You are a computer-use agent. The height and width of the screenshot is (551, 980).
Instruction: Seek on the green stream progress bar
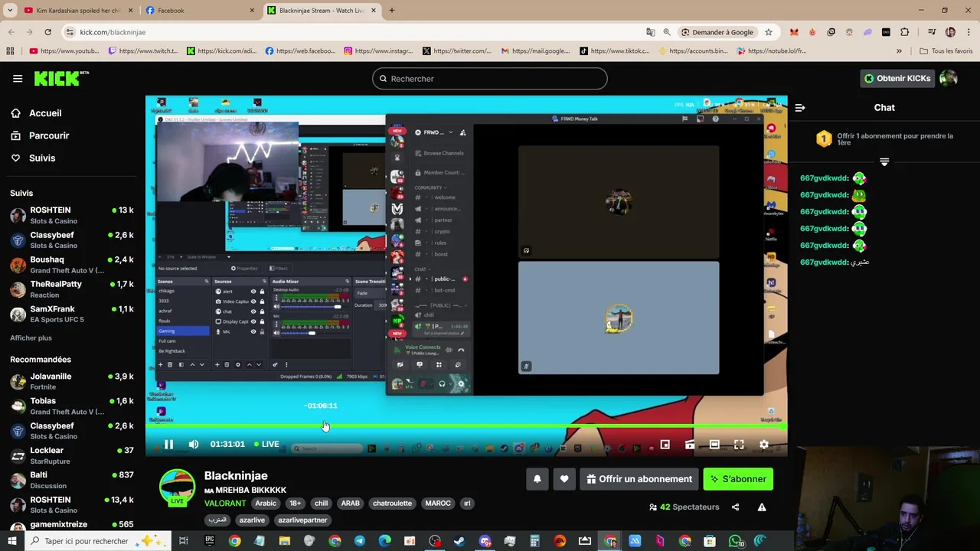point(466,426)
